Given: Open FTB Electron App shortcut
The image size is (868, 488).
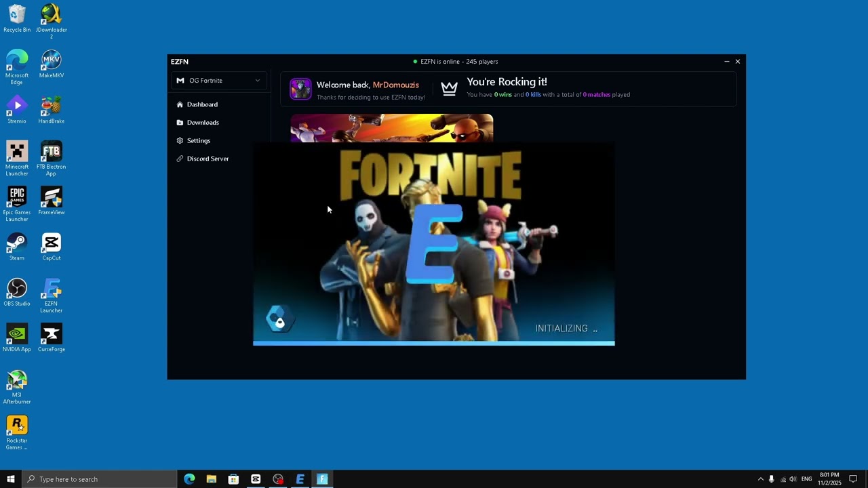Looking at the screenshot, I should [x=52, y=158].
